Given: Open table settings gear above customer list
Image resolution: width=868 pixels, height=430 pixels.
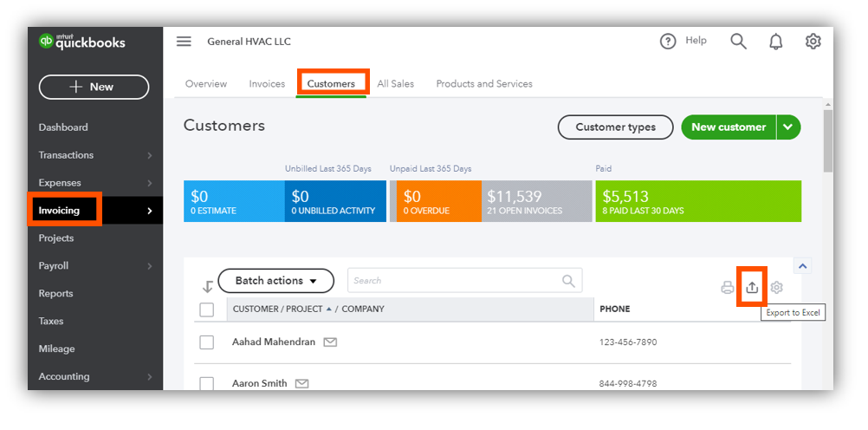Looking at the screenshot, I should click(777, 287).
